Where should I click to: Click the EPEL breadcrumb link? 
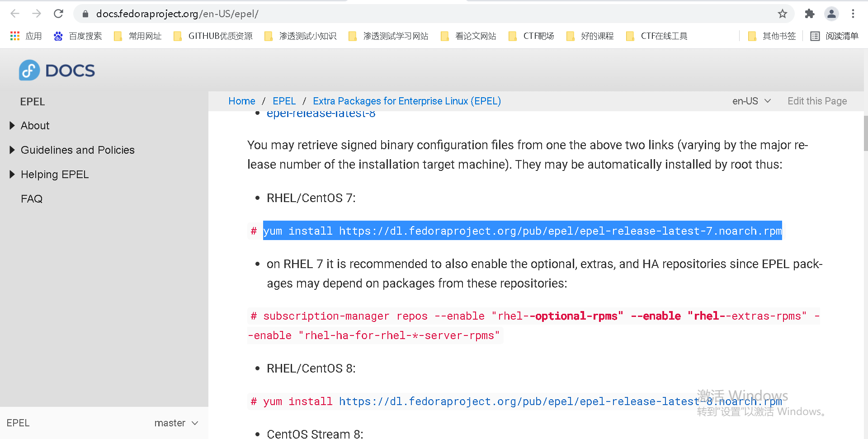point(284,101)
